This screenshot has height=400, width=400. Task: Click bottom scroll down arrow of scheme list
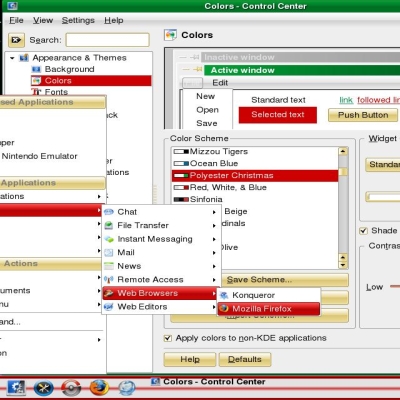(343, 265)
